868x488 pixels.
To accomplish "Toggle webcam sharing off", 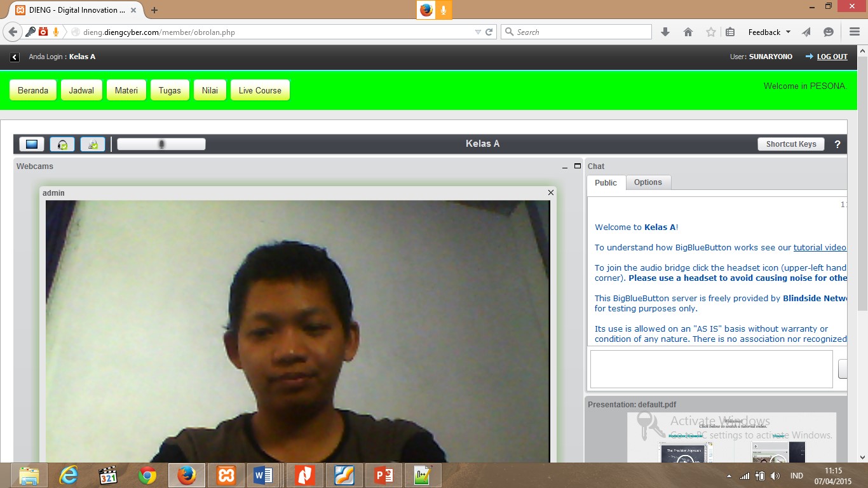I will 92,144.
